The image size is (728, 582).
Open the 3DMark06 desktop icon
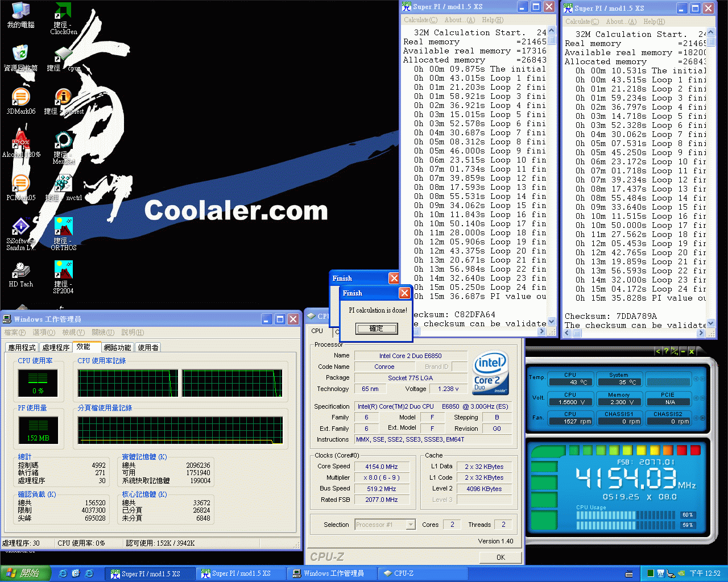[20, 102]
